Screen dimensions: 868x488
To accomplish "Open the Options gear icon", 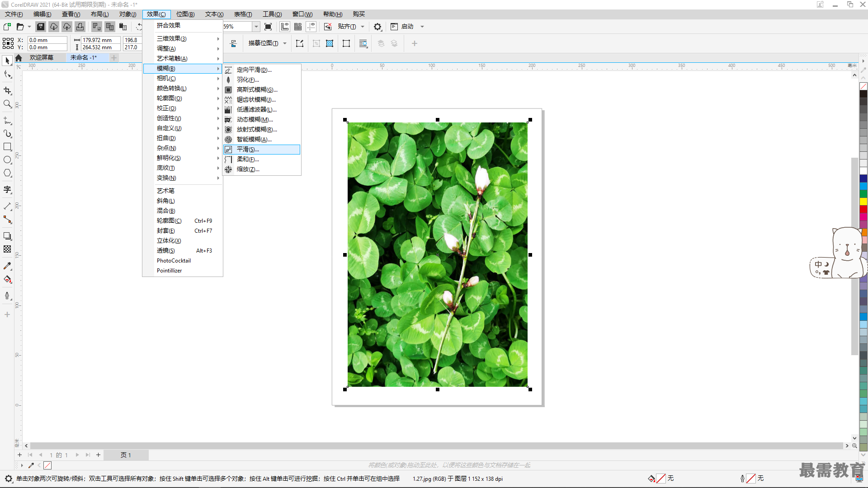I will click(377, 27).
